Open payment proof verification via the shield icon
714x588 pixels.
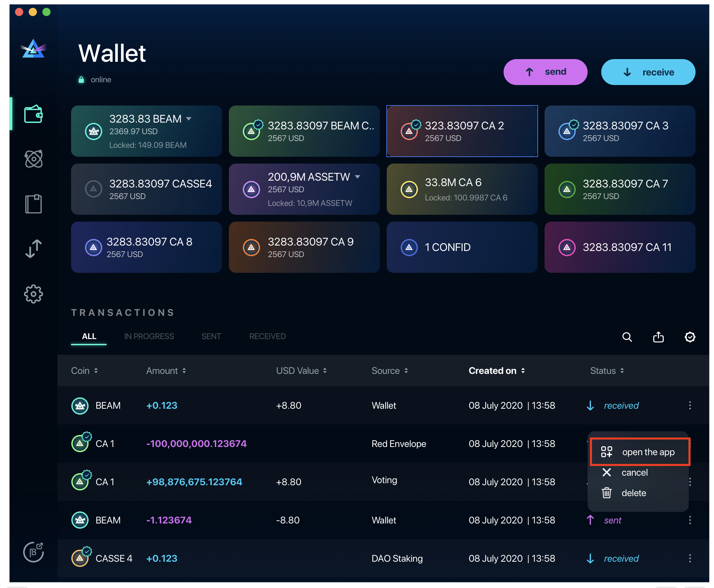(x=690, y=337)
